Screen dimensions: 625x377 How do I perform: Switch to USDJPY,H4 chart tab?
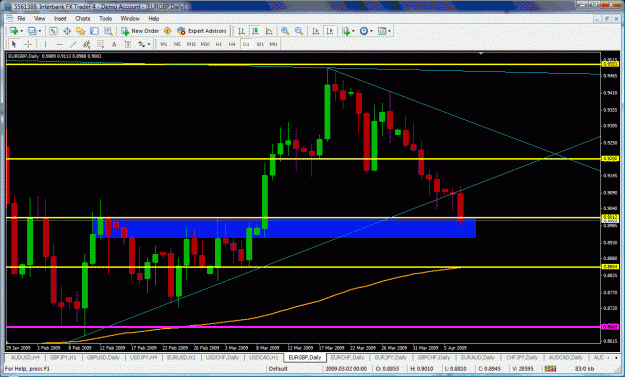tap(143, 357)
